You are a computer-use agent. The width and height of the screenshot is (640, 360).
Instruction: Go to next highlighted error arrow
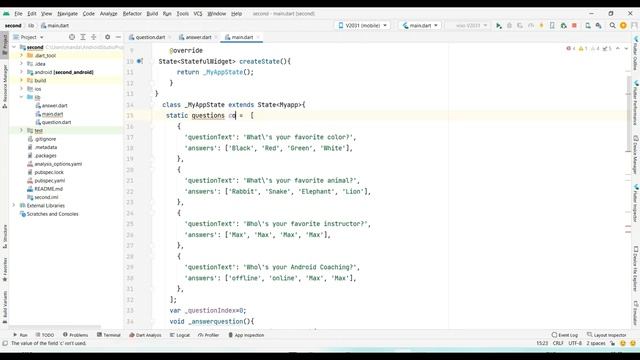click(x=626, y=49)
